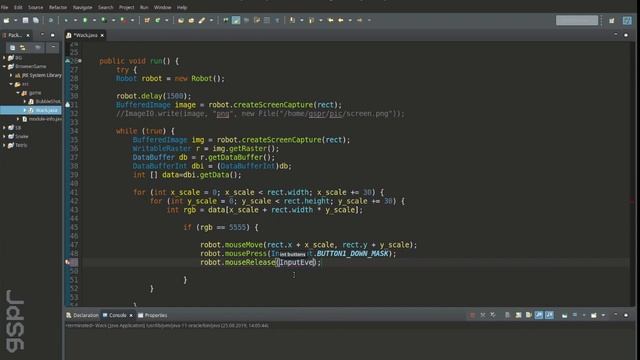Remove all terminated launches double-X icon

coord(493,315)
